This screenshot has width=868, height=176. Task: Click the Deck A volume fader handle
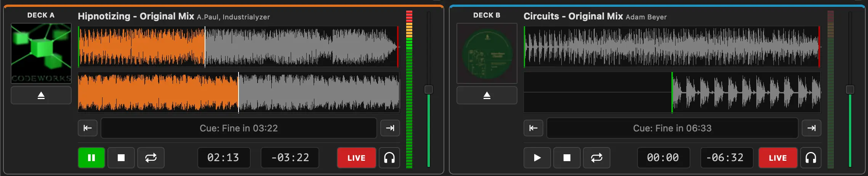click(429, 90)
